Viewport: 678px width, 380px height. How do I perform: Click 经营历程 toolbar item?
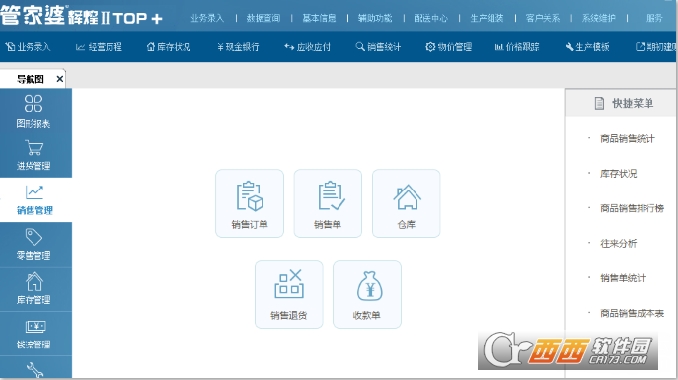[x=99, y=47]
